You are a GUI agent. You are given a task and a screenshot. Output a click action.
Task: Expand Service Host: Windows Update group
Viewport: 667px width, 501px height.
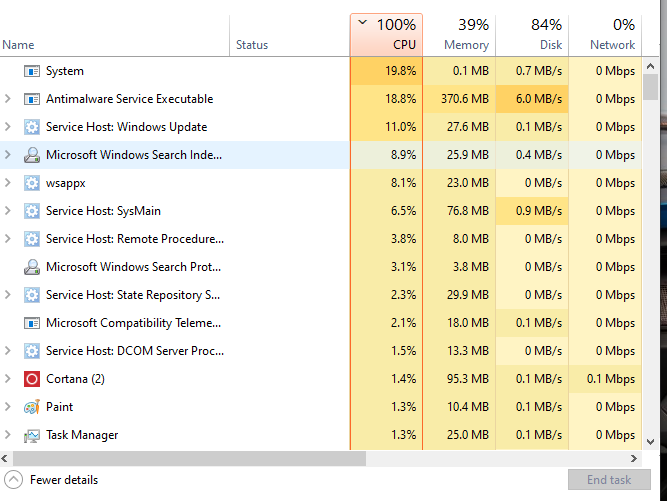(8, 127)
